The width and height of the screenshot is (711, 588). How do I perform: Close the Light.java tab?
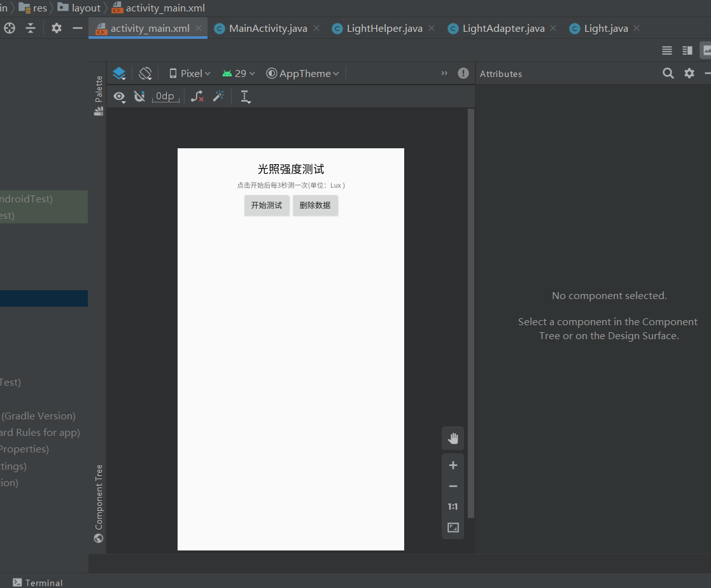[x=637, y=28]
